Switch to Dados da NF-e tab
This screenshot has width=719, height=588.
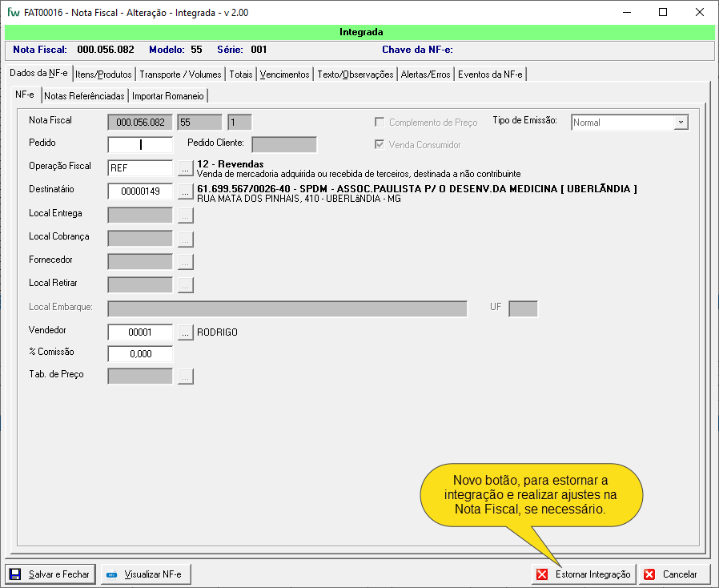38,73
